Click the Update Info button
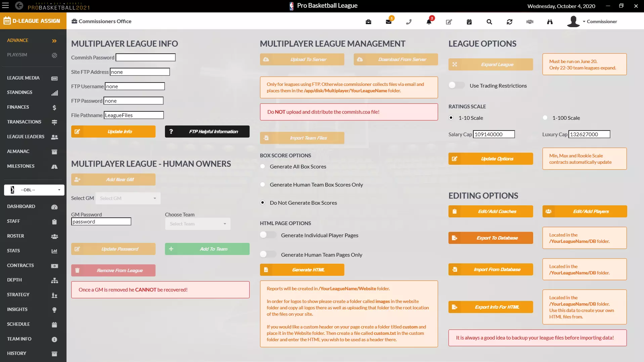This screenshot has height=362, width=644. [x=113, y=132]
